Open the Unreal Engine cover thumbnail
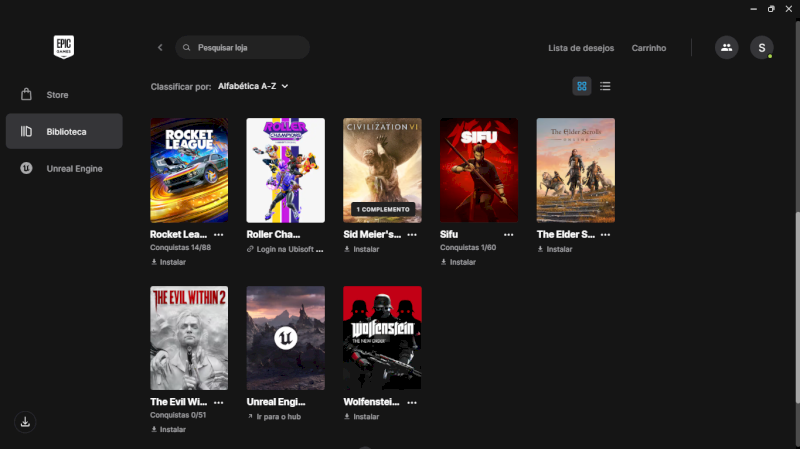Image resolution: width=800 pixels, height=449 pixels. 286,338
